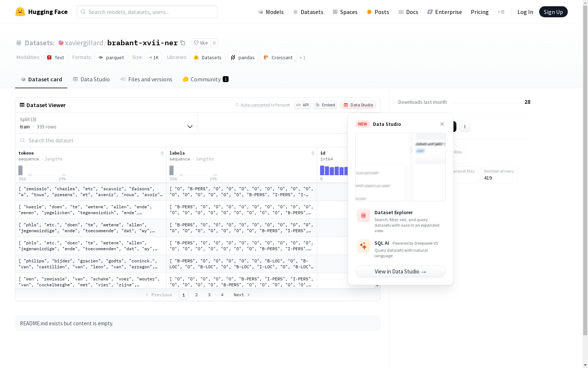Click the xaviergillard user avatar

(x=61, y=43)
